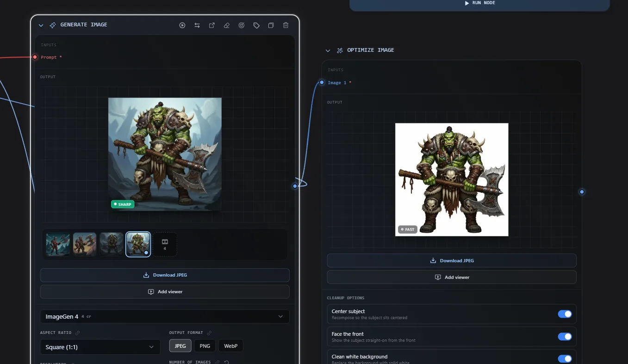
Task: Delete the Generate Image node with trash icon
Action: click(286, 25)
